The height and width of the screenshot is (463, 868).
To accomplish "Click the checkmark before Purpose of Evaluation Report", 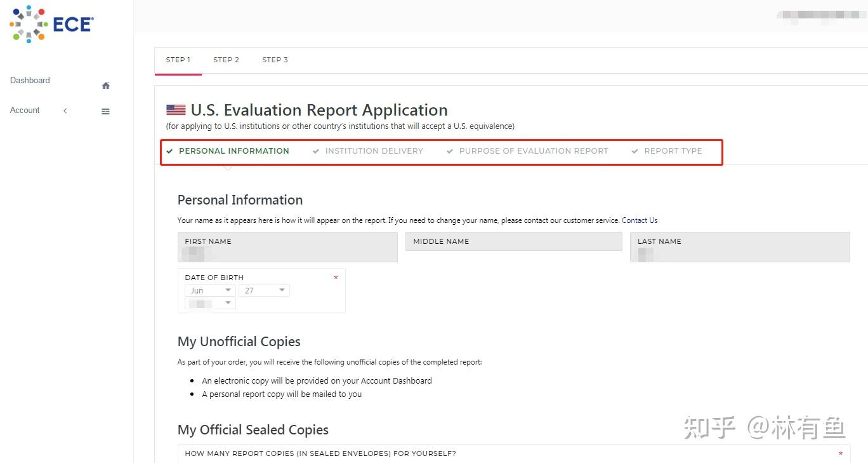I will [450, 151].
